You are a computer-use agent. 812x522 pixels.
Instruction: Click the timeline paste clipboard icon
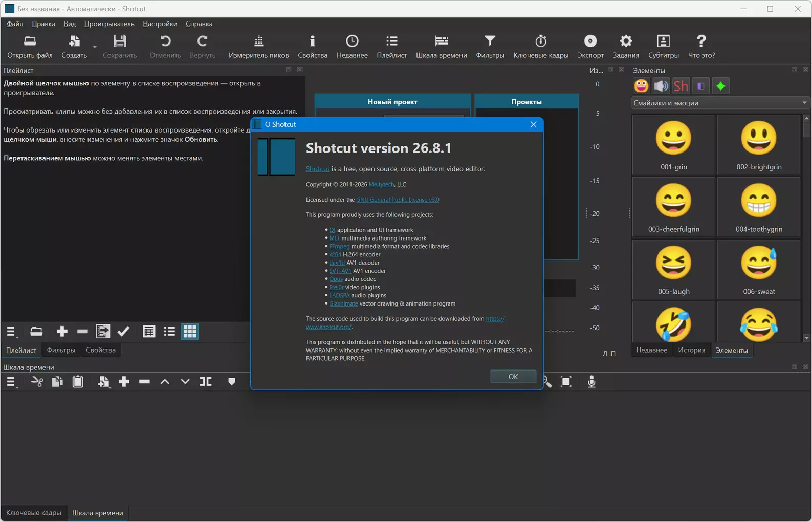[78, 382]
